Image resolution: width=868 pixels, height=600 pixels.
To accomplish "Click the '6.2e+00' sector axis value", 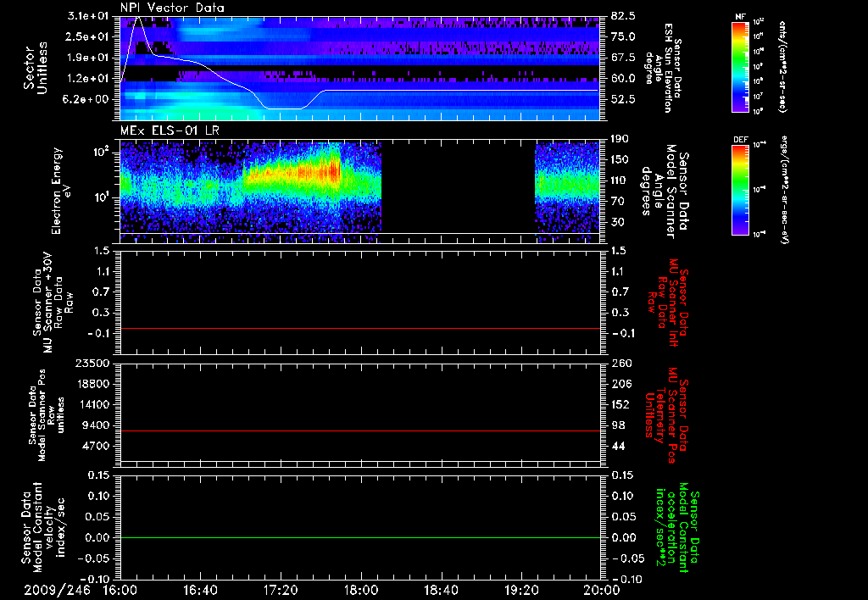I will [x=85, y=100].
